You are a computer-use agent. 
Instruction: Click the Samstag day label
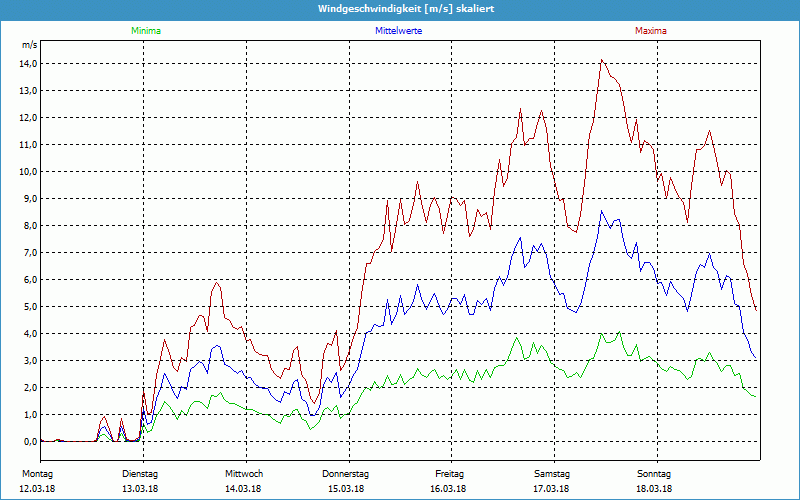pyautogui.click(x=552, y=474)
